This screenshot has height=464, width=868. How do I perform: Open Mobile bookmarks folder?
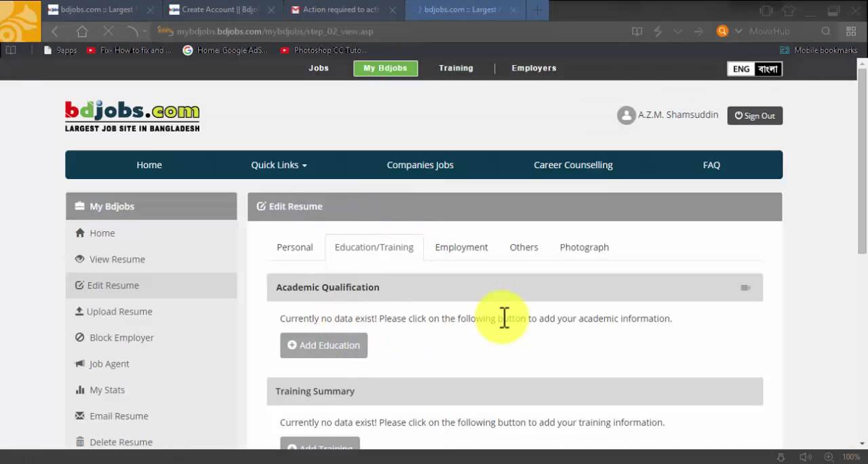point(818,50)
